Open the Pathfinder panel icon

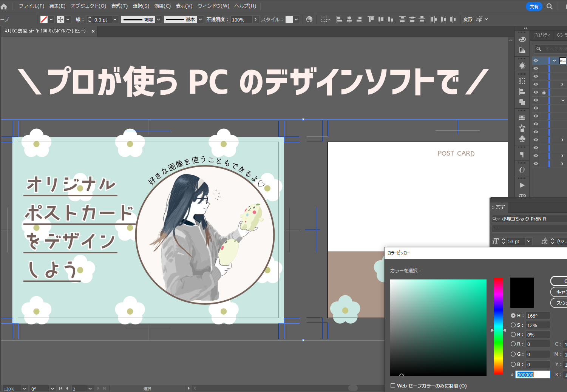(x=522, y=102)
